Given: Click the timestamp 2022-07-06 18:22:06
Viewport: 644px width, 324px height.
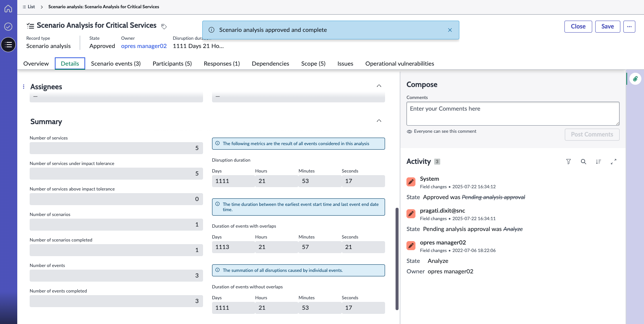Looking at the screenshot, I should click(x=474, y=250).
